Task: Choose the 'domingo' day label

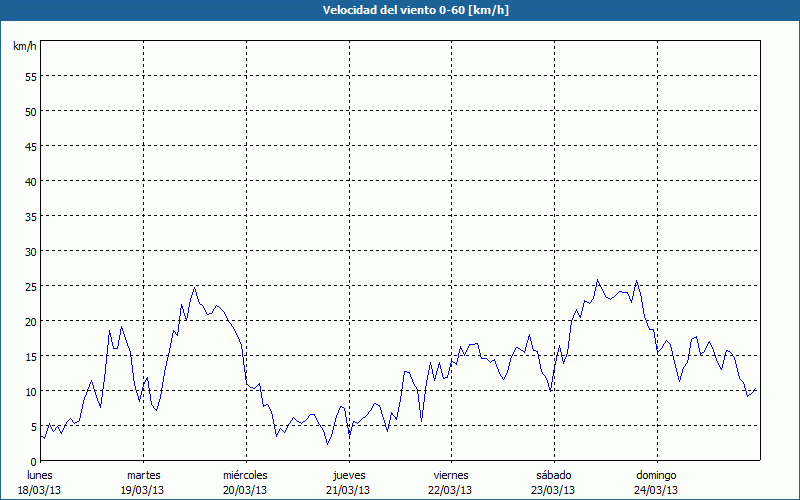Action: [x=656, y=475]
